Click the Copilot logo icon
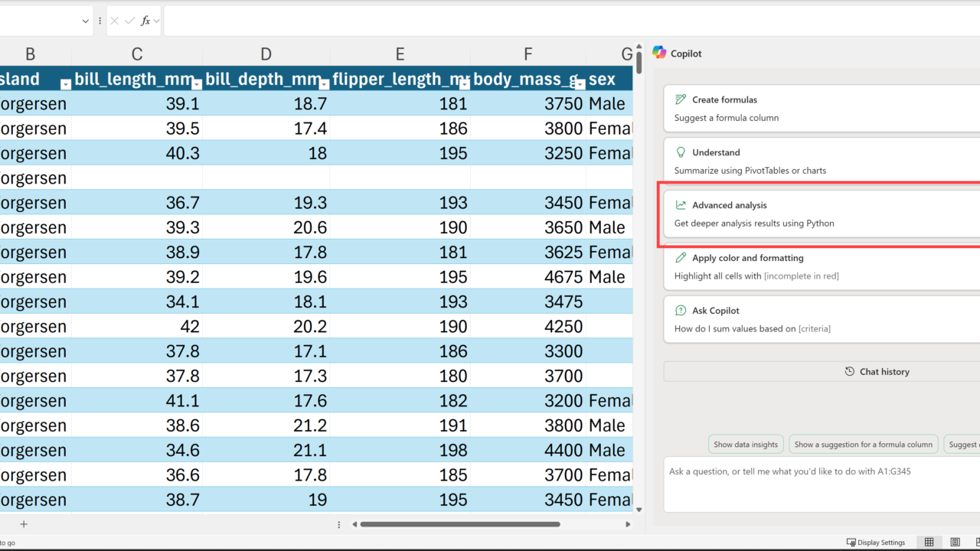The width and height of the screenshot is (980, 551). click(x=659, y=53)
